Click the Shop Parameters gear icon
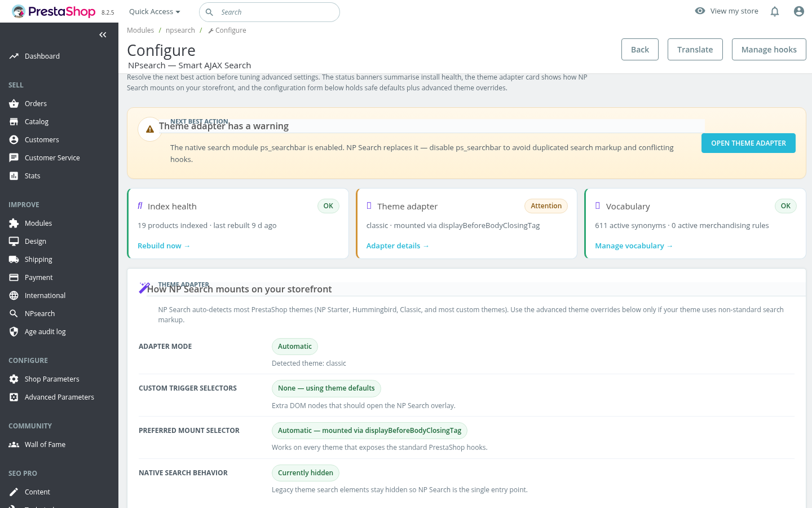812x508 pixels. tap(14, 379)
